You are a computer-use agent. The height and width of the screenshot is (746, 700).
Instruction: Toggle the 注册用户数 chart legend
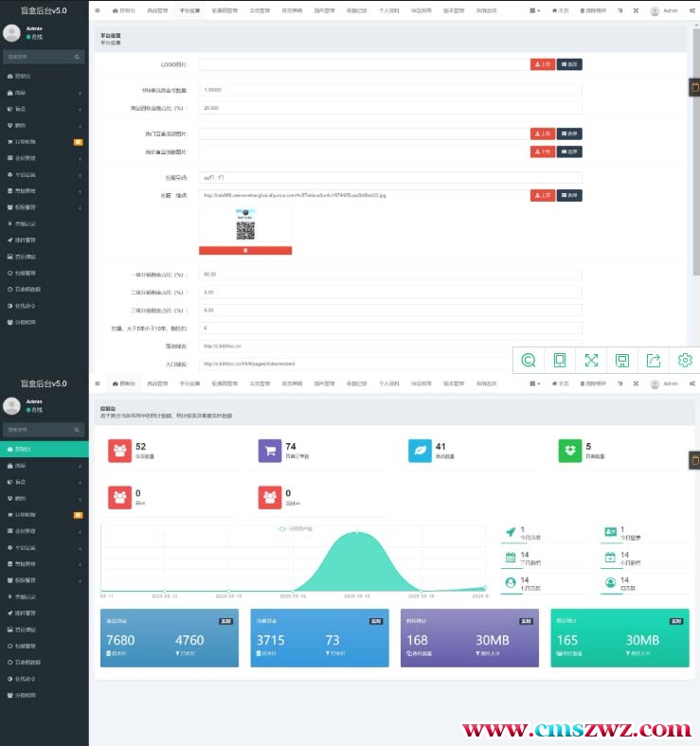[296, 527]
